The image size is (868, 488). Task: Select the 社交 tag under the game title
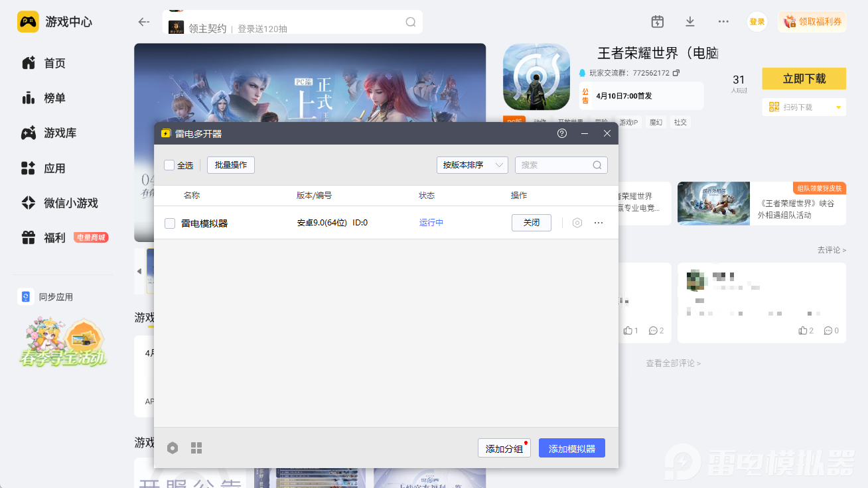[680, 122]
